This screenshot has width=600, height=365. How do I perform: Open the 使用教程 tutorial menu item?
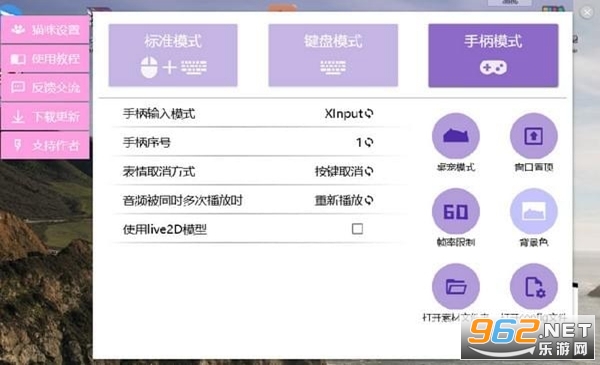45,59
